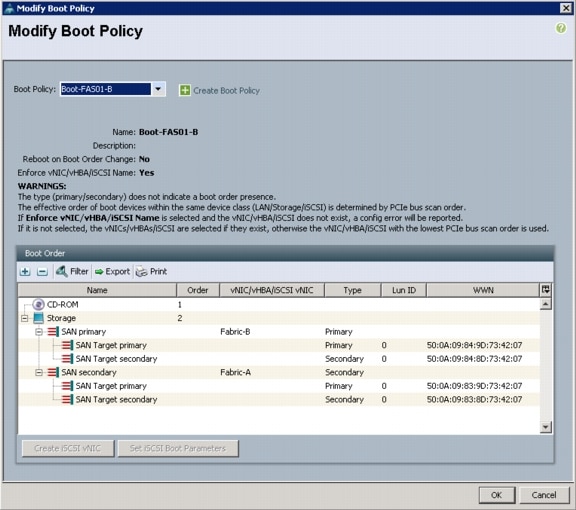
Task: Export the boot order table
Action: pos(112,272)
